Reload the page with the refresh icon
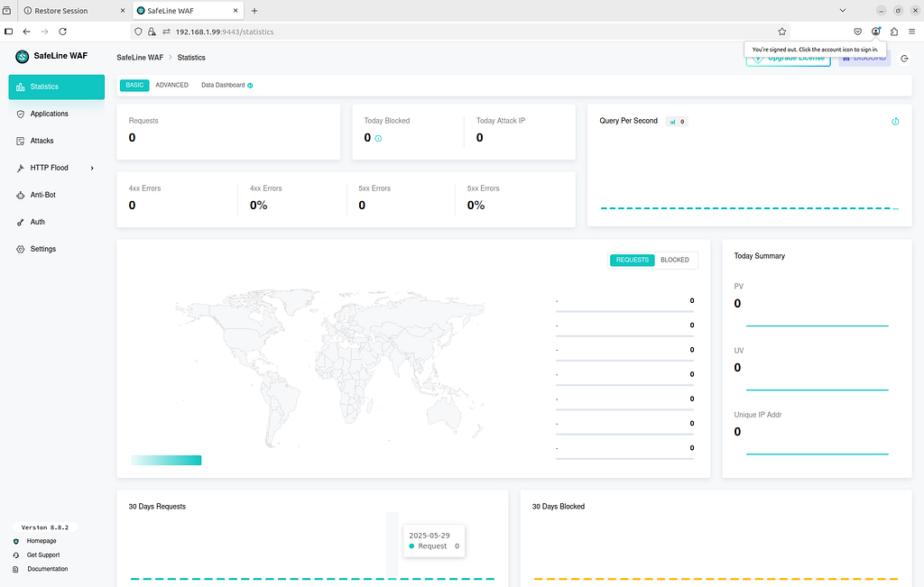This screenshot has height=587, width=924. pyautogui.click(x=62, y=32)
